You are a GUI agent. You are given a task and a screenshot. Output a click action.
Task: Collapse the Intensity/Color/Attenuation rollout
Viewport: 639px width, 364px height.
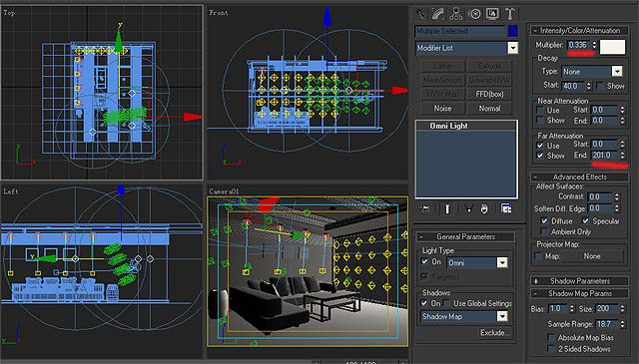click(579, 31)
